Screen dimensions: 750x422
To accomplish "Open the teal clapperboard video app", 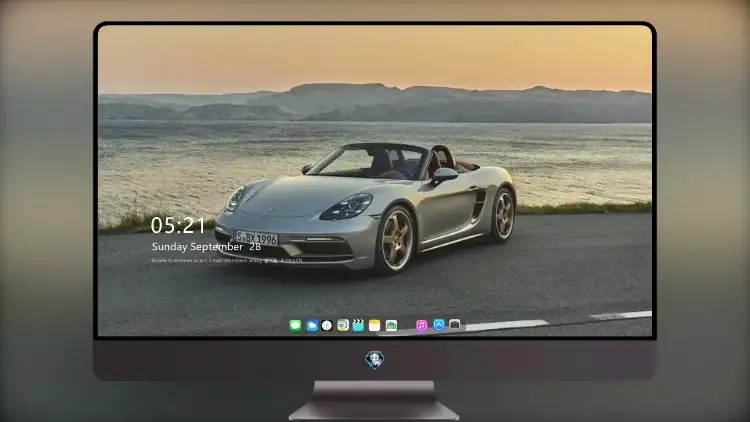I will click(x=358, y=326).
